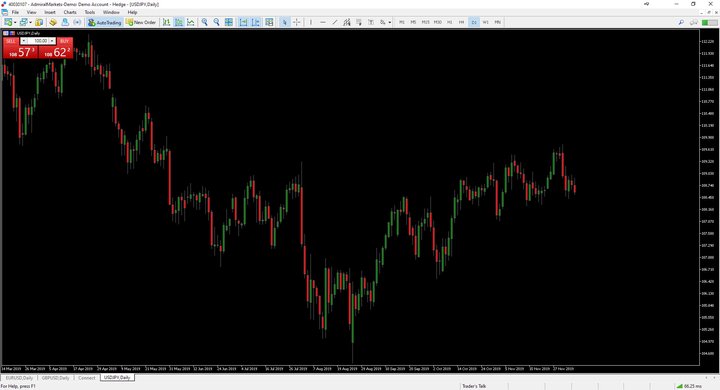Select the trendline drawing tool
Image resolution: width=720 pixels, height=390 pixels.
tap(335, 22)
